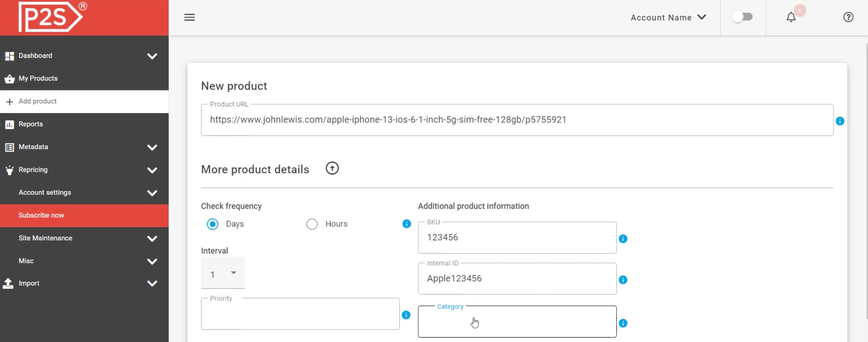The height and width of the screenshot is (342, 868).
Task: Open My Products in sidebar
Action: point(38,78)
